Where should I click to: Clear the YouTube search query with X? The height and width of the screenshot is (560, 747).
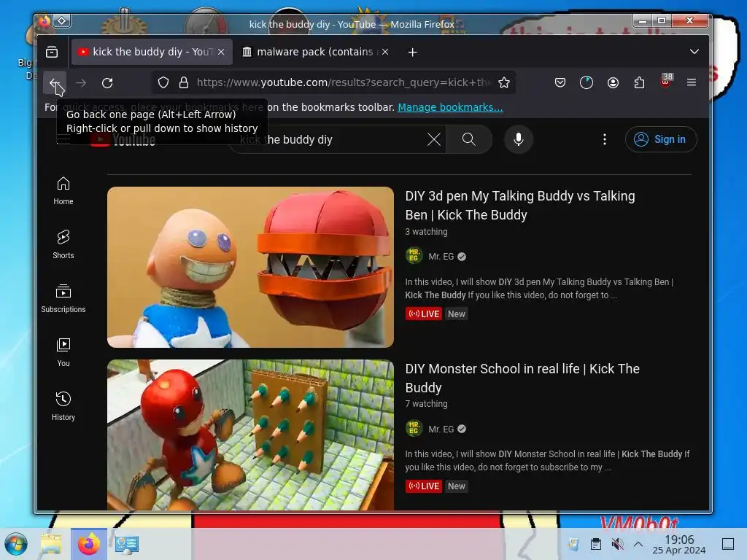coord(433,139)
